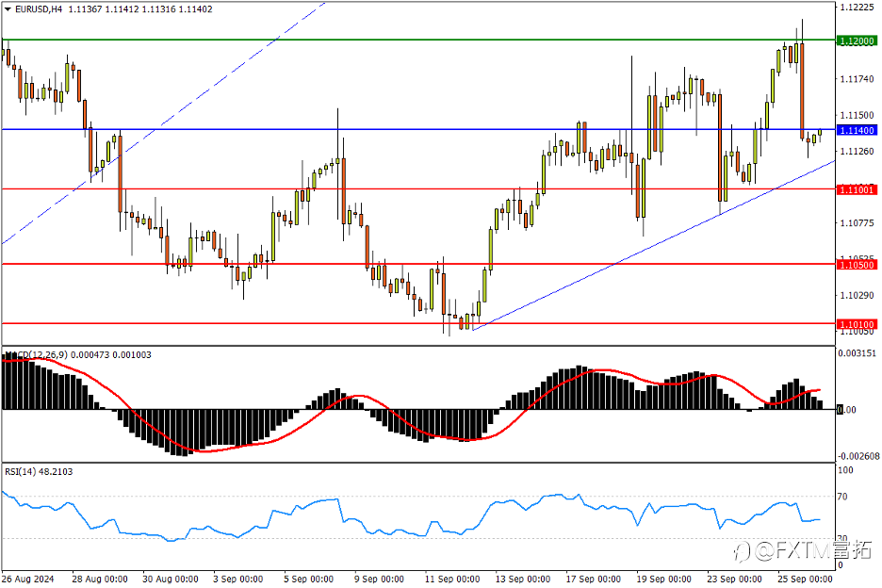The height and width of the screenshot is (588, 882).
Task: Click the 3 Sep 00:00 date label
Action: (238, 579)
